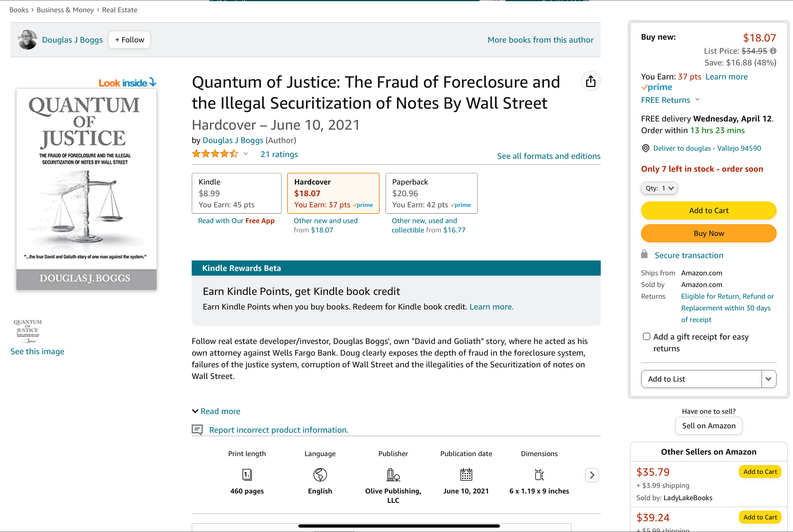Open the Eligible for Return policy link

coord(727,308)
